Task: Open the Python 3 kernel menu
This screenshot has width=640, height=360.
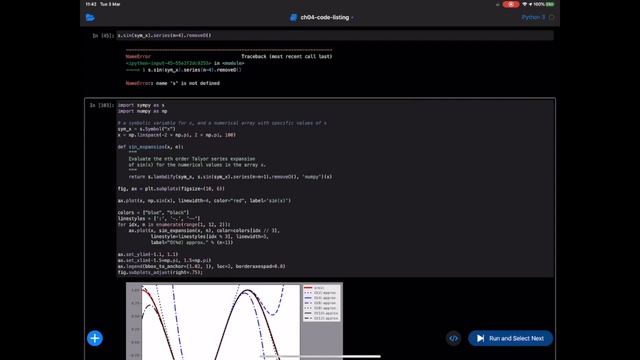Action: pos(533,17)
